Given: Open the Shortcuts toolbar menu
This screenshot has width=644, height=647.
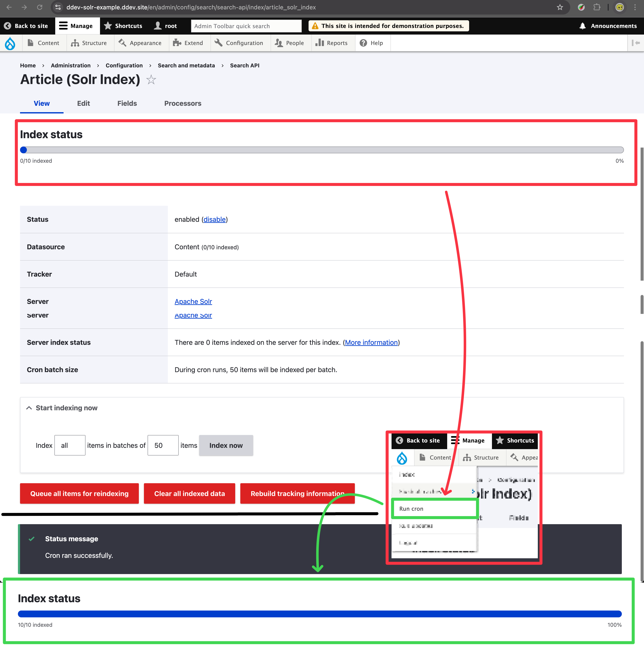Looking at the screenshot, I should 123,26.
